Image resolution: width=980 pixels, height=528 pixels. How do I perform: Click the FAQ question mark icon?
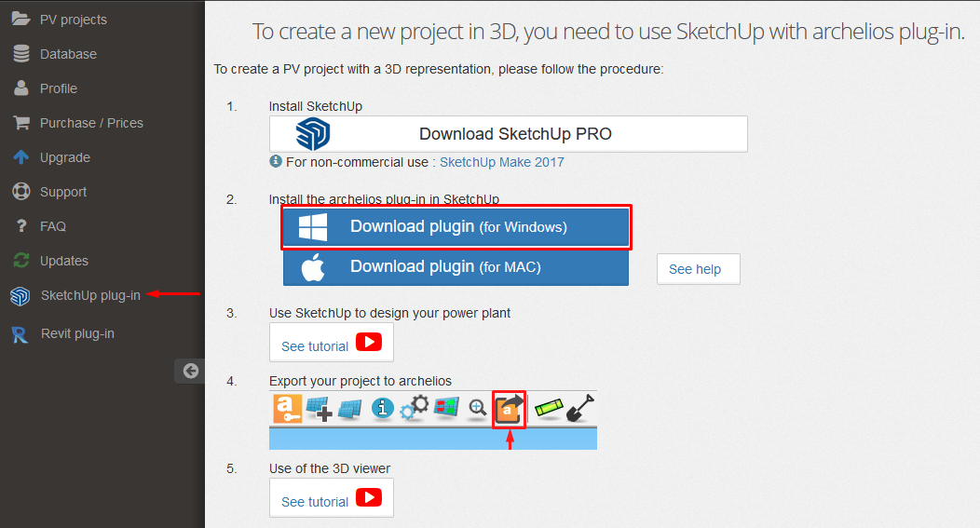pyautogui.click(x=21, y=225)
